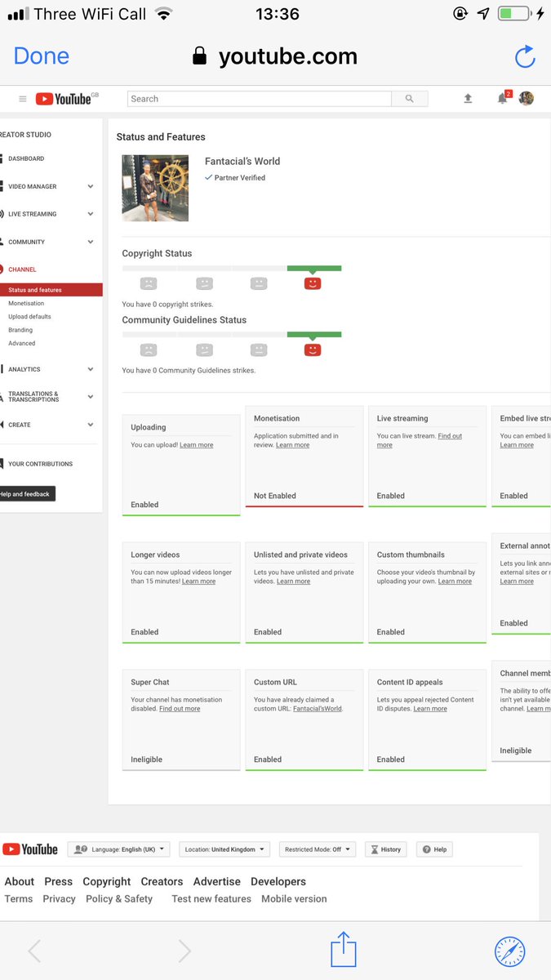Go forward with Safari forward arrow
The width and height of the screenshot is (551, 980).
coord(184,951)
